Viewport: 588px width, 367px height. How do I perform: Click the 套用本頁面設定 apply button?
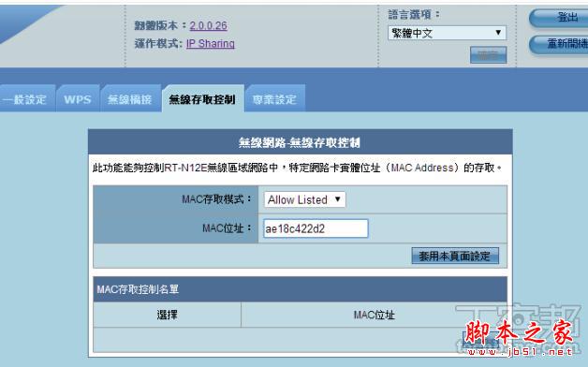coord(455,256)
